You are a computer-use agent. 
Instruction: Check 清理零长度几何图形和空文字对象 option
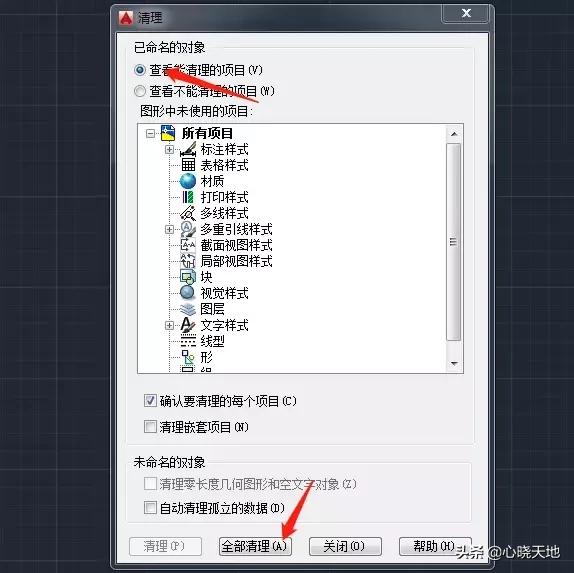click(x=150, y=484)
